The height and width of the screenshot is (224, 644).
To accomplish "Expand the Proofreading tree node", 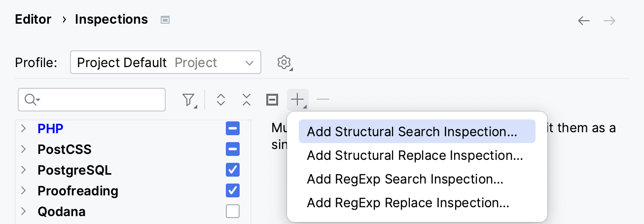I will (x=24, y=191).
